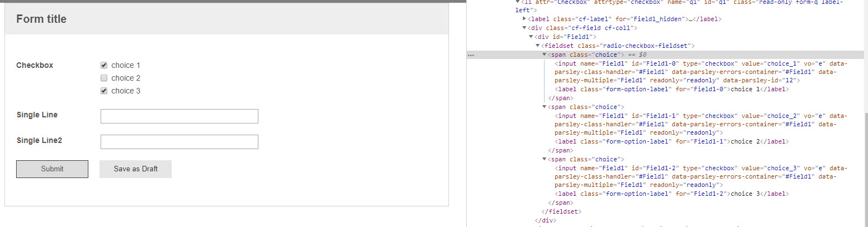Collapse the div id Field1 node
868x227 pixels.
pyautogui.click(x=531, y=37)
